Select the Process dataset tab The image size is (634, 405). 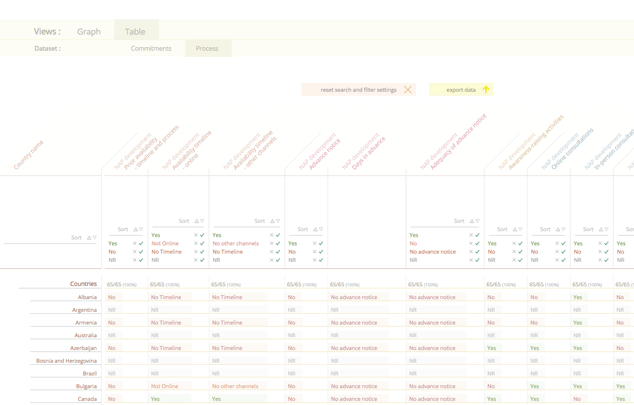pos(207,48)
